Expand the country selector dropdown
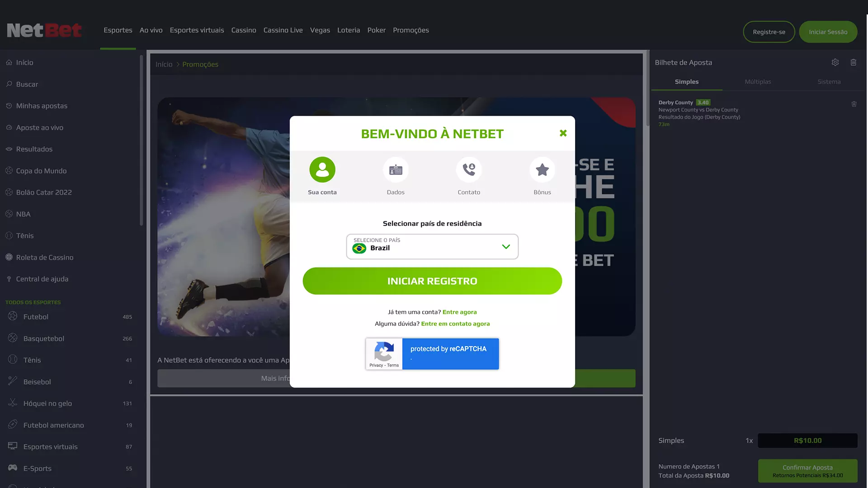This screenshot has width=868, height=488. coord(505,246)
